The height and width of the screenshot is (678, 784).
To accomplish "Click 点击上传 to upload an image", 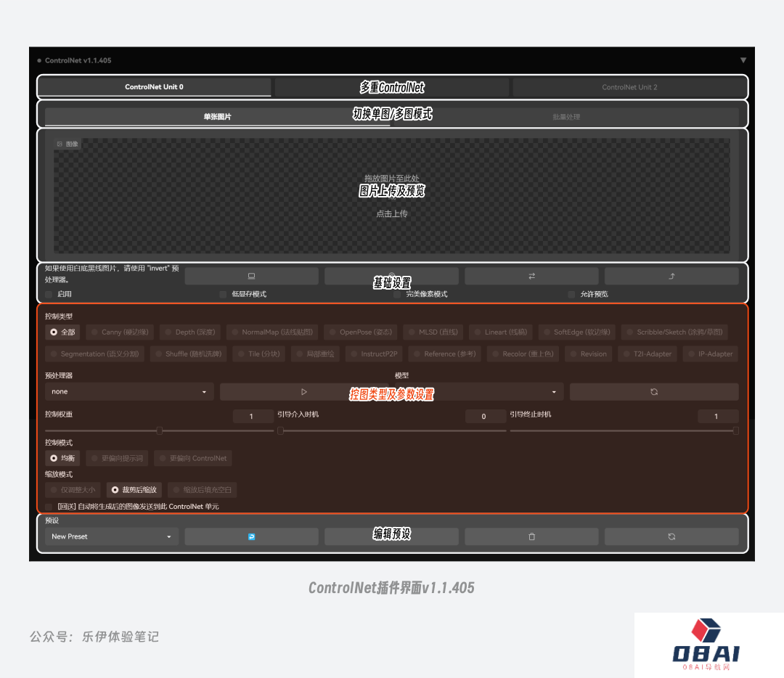I will point(391,213).
